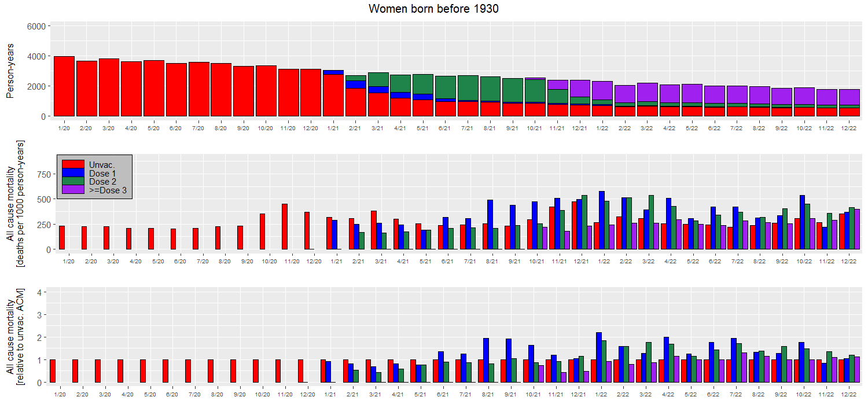
Task: Click the red 1/20 bar in relative ACM chart
Action: 53,371
